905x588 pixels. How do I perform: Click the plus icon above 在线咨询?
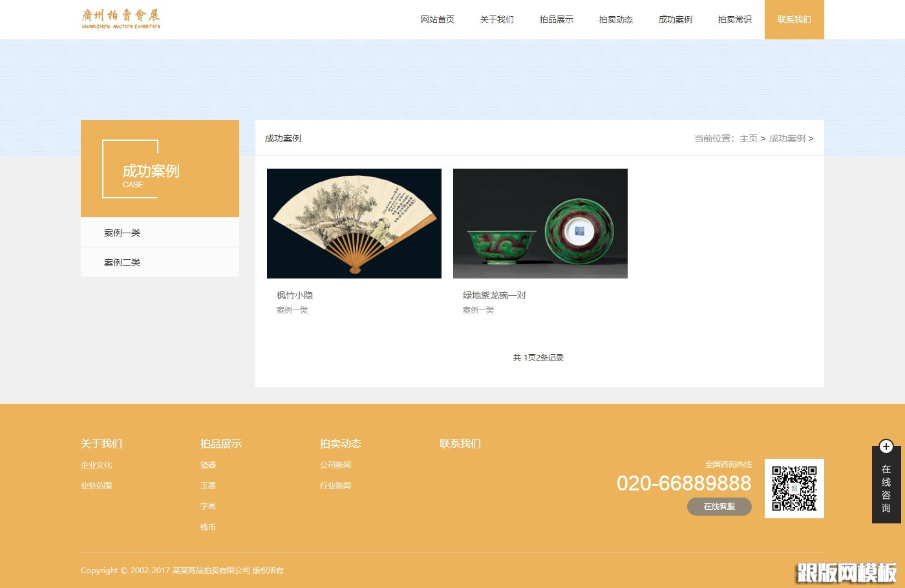(x=886, y=447)
